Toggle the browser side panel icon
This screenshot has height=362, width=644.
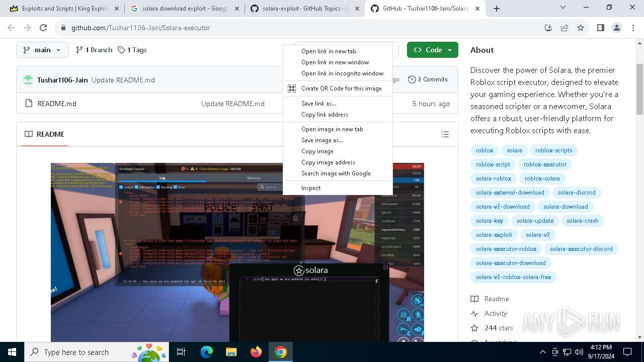pos(601,28)
